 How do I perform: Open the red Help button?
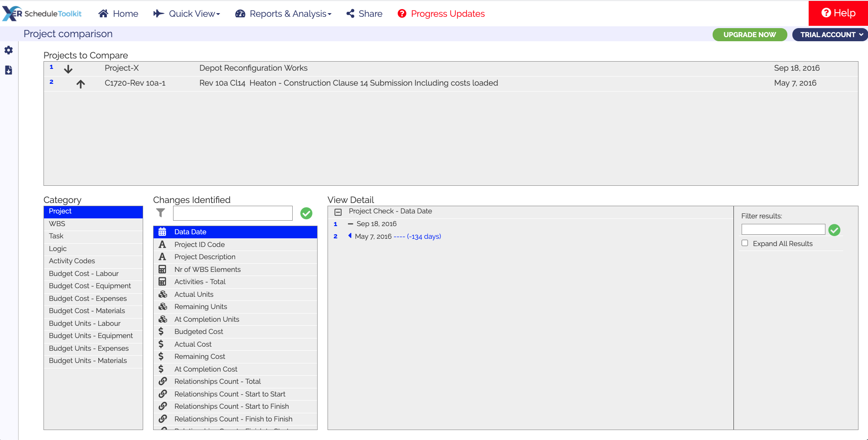838,13
